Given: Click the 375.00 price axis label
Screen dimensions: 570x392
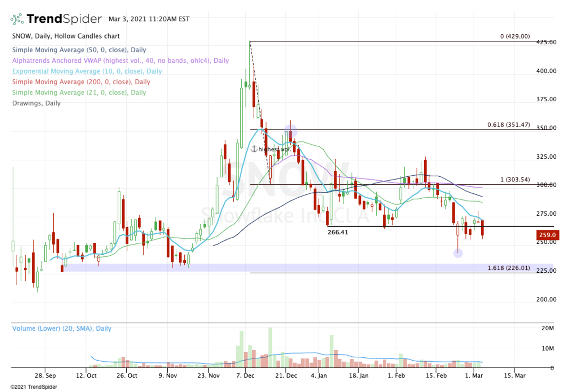Looking at the screenshot, I should [x=546, y=99].
